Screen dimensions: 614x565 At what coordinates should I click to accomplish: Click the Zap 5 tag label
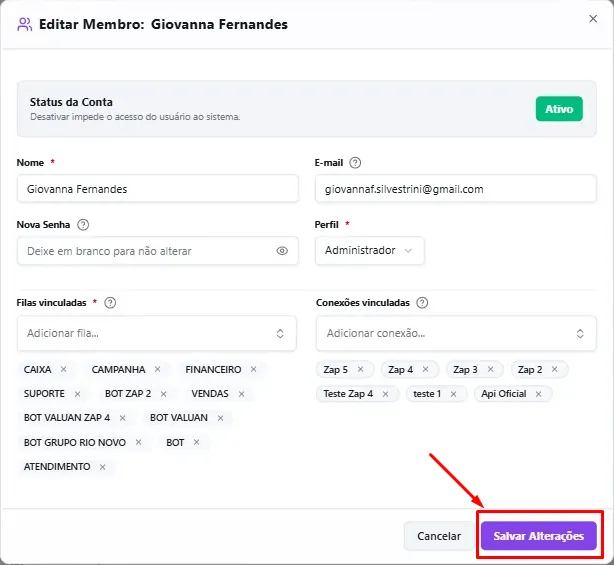pos(336,370)
